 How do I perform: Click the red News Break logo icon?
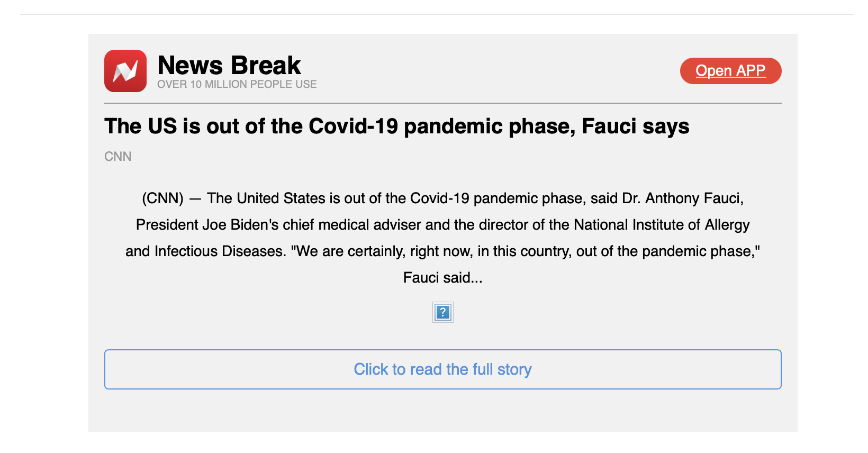point(125,71)
